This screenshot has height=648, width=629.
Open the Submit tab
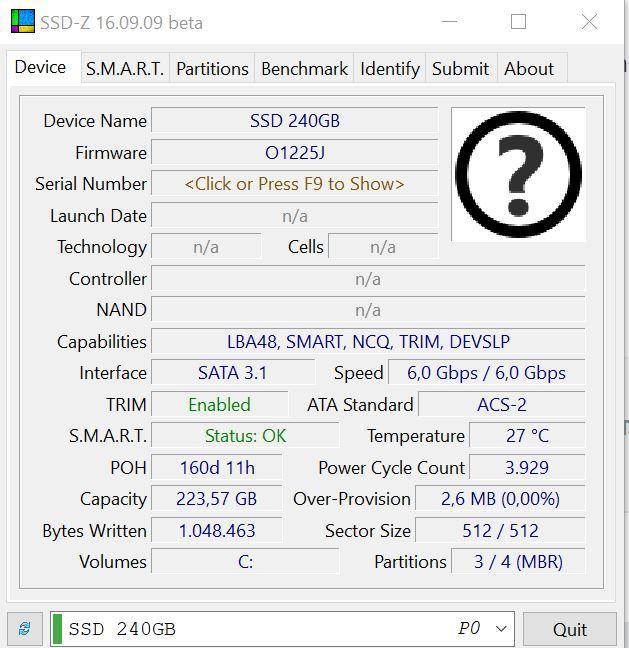460,68
